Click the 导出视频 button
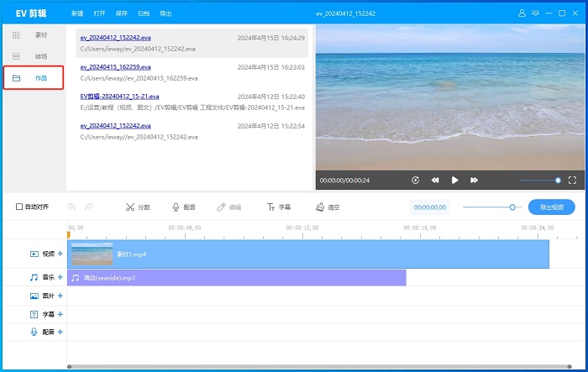Screen dimensions: 588x372 [x=551, y=207]
